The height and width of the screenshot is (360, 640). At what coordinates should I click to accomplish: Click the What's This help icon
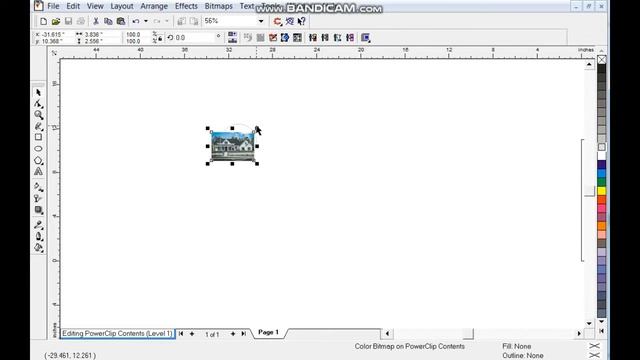tap(302, 21)
